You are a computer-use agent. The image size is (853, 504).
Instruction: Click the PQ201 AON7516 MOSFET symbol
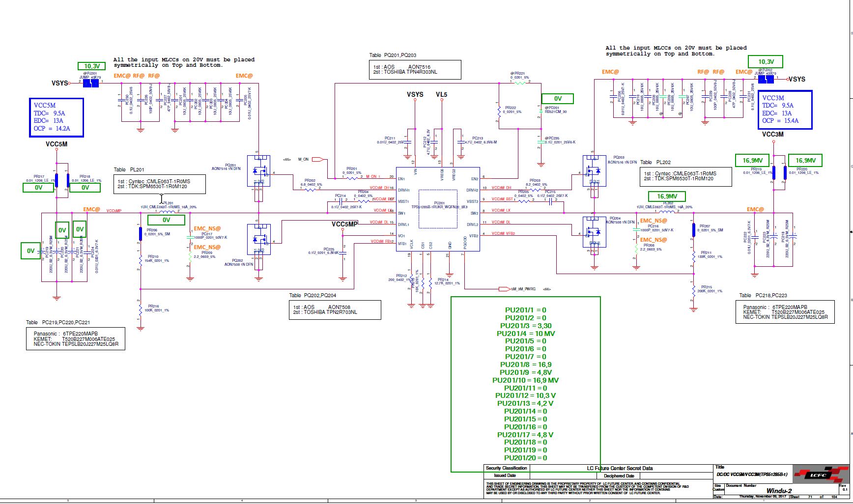(x=259, y=171)
